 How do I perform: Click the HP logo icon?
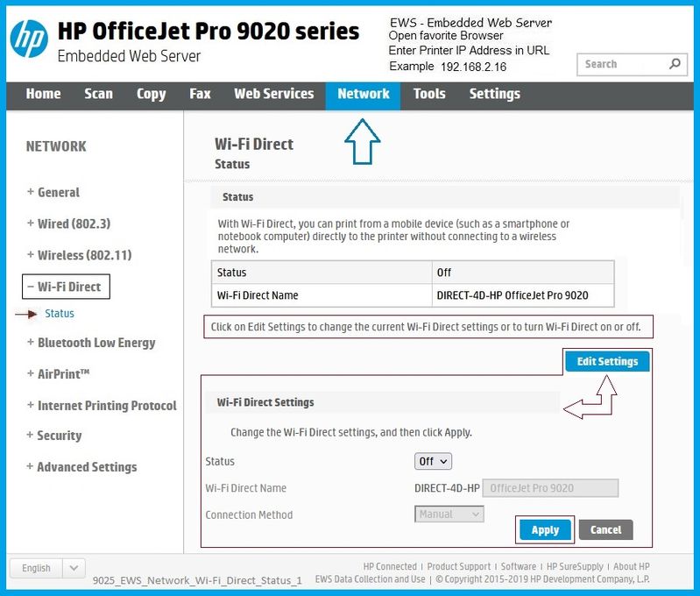(29, 39)
